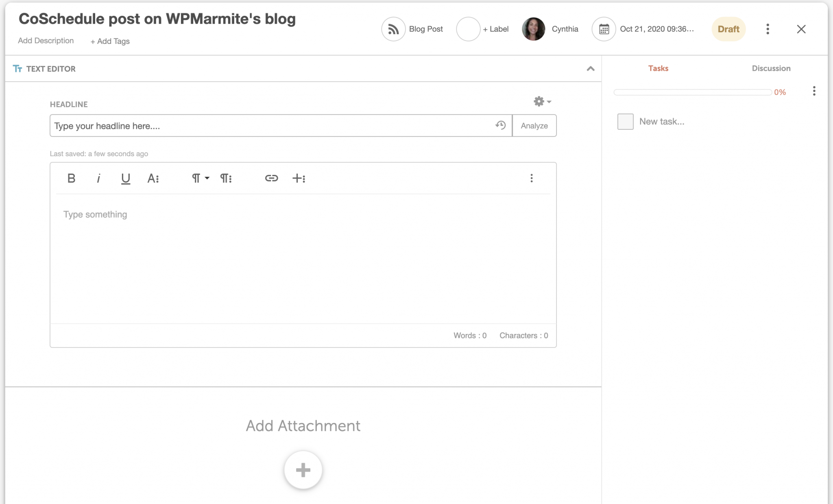Click the 0% progress label
This screenshot has width=833, height=504.
[780, 92]
